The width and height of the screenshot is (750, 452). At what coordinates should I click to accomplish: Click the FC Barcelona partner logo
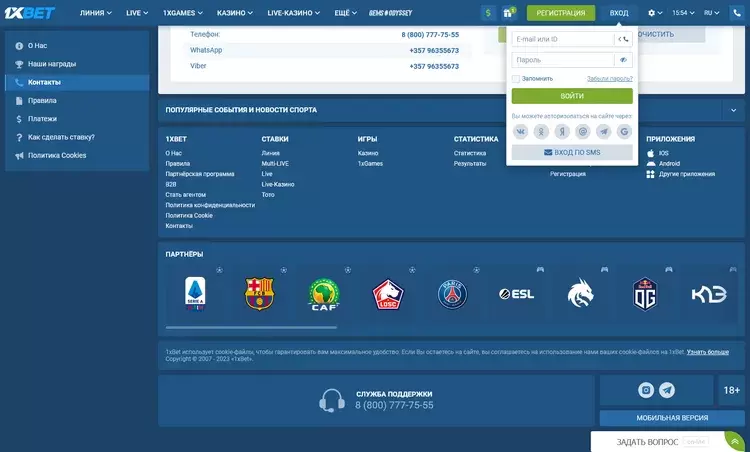[x=259, y=293]
